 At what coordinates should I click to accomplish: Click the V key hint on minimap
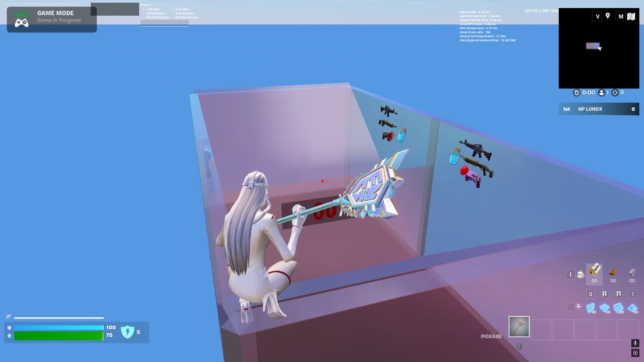pyautogui.click(x=597, y=16)
